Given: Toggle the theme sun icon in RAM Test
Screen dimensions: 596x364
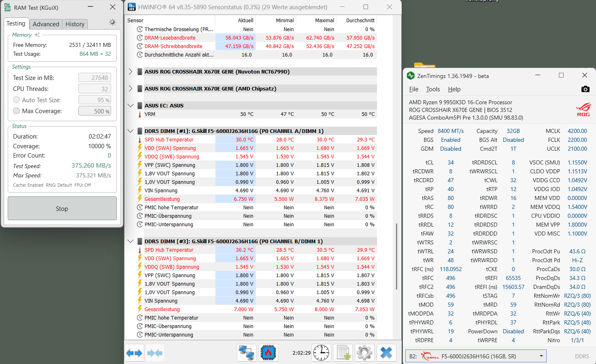Looking at the screenshot, I should (112, 23).
